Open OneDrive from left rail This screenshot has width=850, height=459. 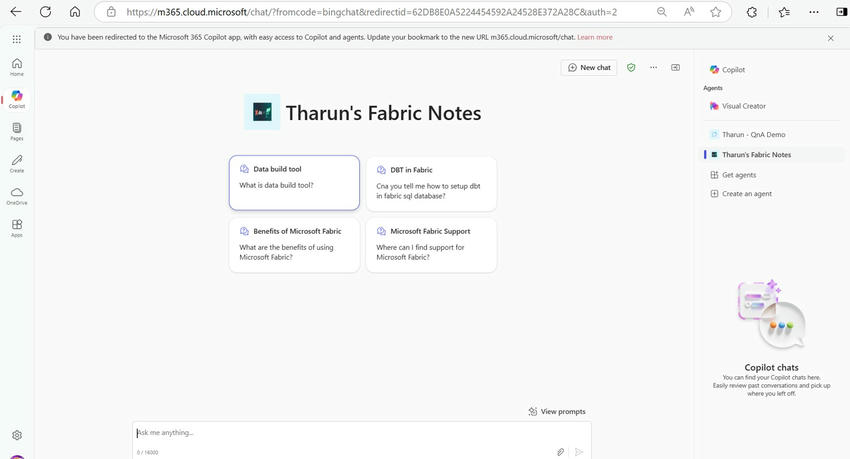[17, 196]
